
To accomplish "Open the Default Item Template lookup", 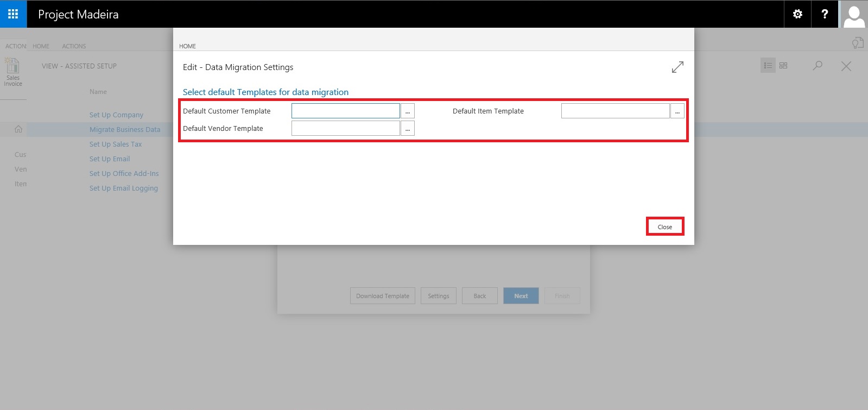I will (x=677, y=111).
